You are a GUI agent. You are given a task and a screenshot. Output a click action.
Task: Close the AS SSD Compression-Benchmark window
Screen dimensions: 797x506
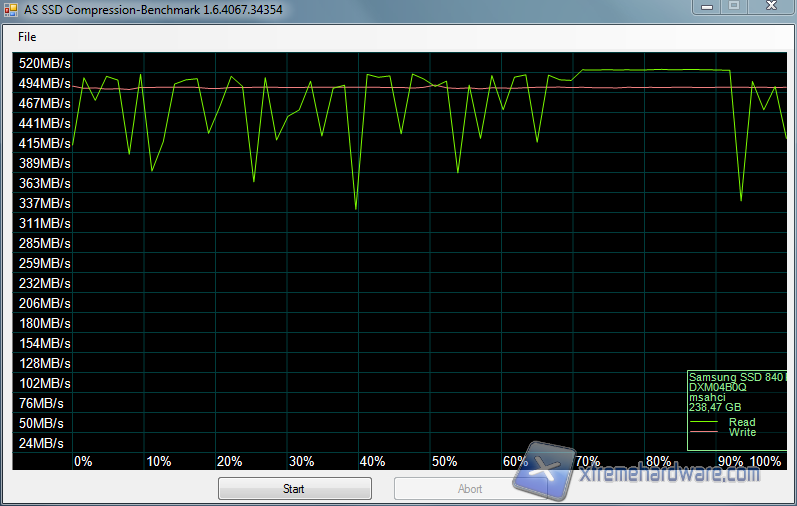(770, 6)
